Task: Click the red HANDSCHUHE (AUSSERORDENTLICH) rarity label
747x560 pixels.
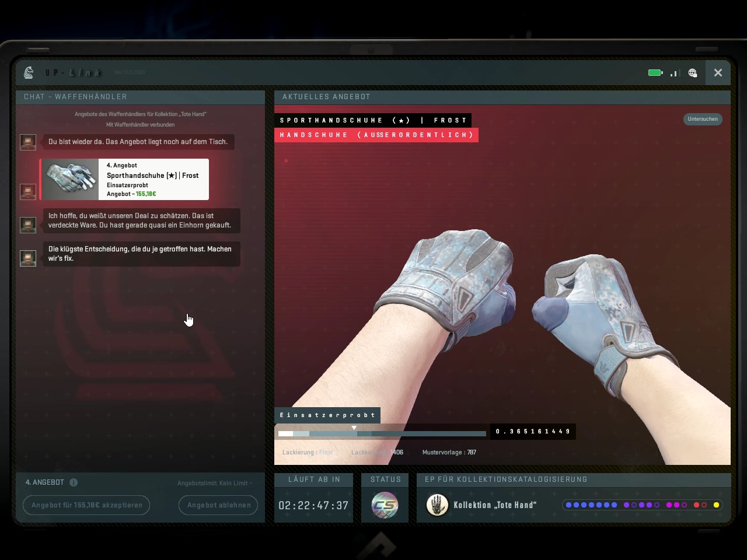Action: [x=376, y=135]
